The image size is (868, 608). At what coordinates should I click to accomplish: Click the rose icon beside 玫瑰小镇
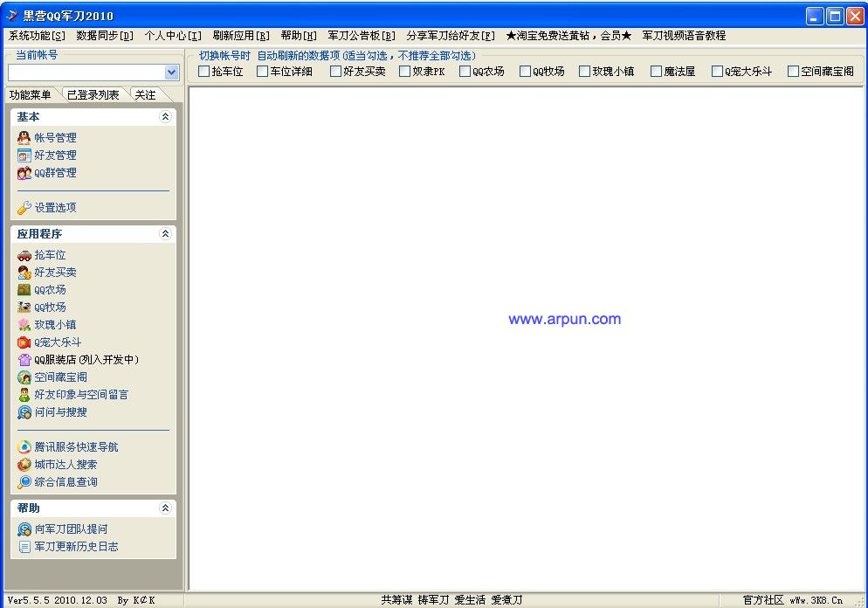pyautogui.click(x=24, y=325)
